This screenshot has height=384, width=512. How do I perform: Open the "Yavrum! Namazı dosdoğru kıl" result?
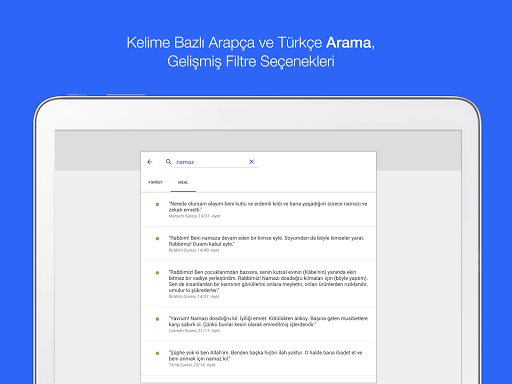point(259,324)
